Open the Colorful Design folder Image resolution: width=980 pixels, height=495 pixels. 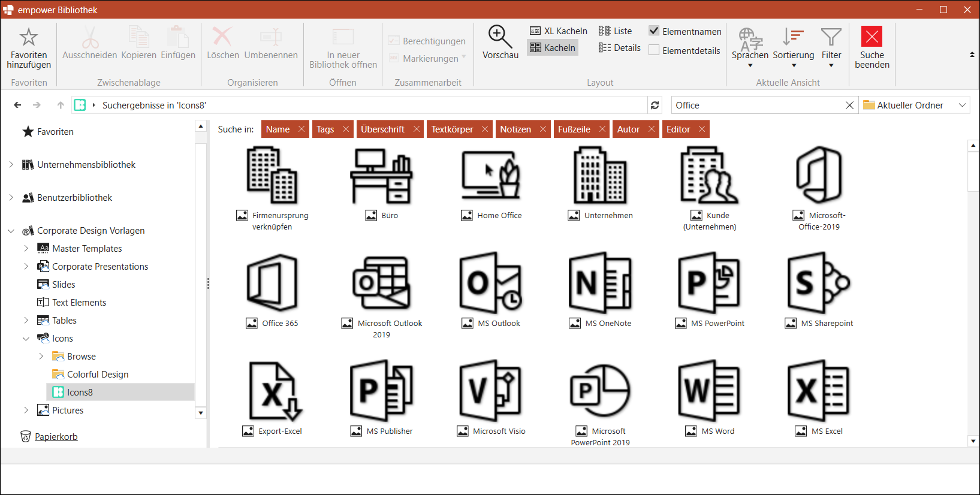click(x=91, y=375)
